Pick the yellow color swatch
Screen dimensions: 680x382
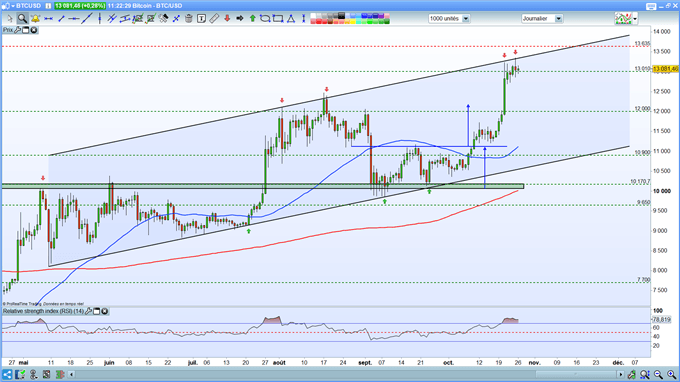(352, 21)
